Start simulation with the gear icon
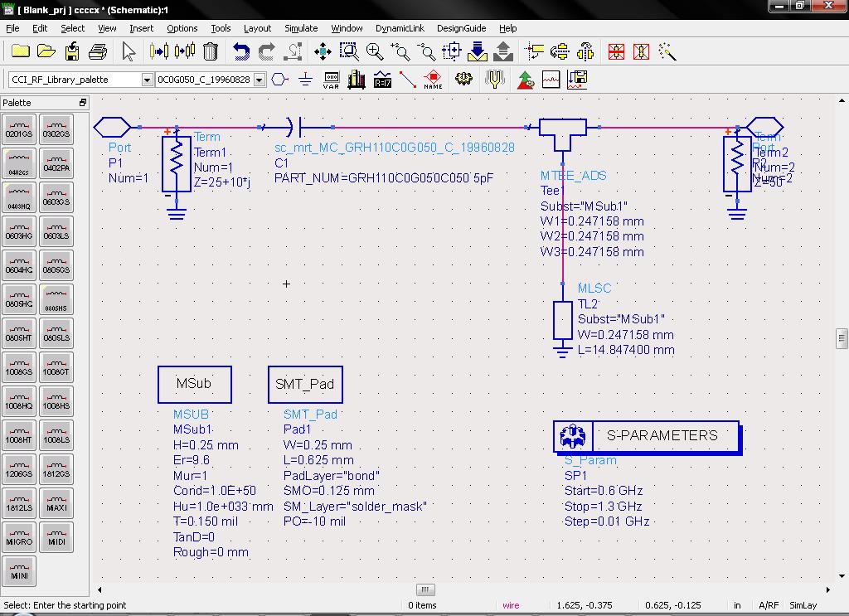849x616 pixels. click(x=463, y=79)
